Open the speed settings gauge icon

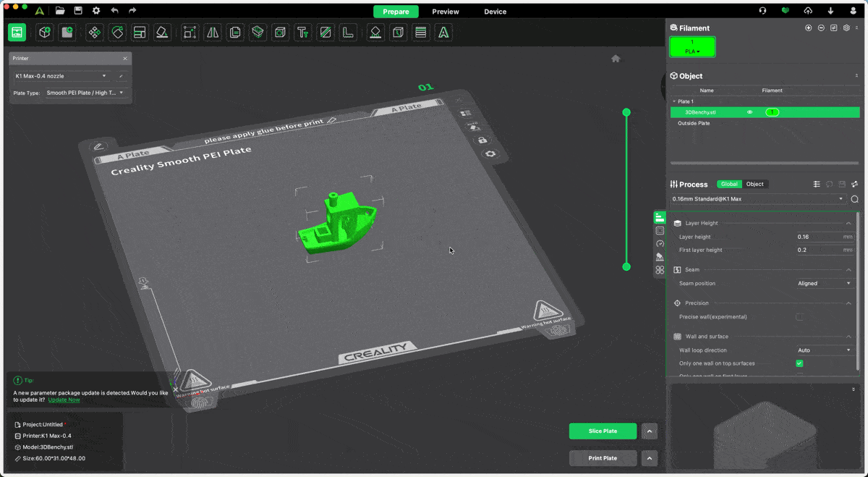coord(660,244)
